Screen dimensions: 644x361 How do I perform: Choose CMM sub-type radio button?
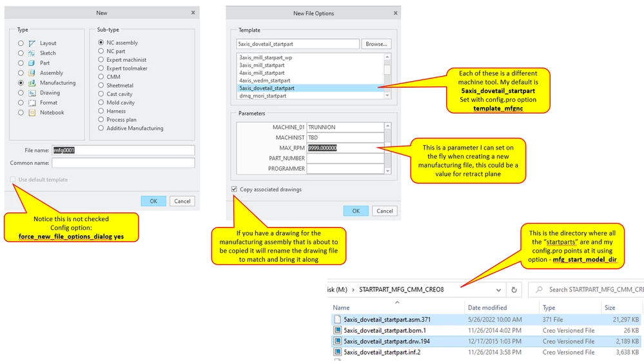point(101,76)
